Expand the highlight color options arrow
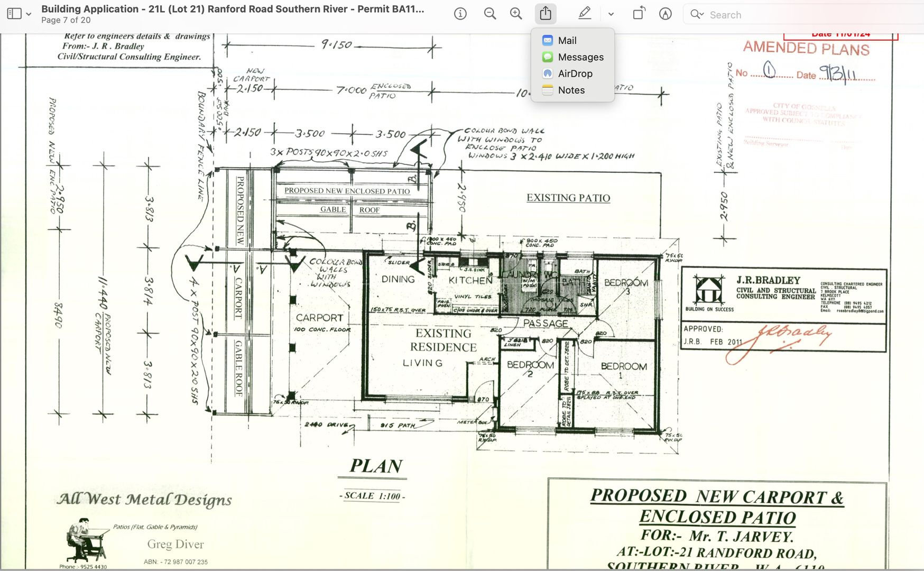Screen dimensions: 924x571 pyautogui.click(x=611, y=15)
